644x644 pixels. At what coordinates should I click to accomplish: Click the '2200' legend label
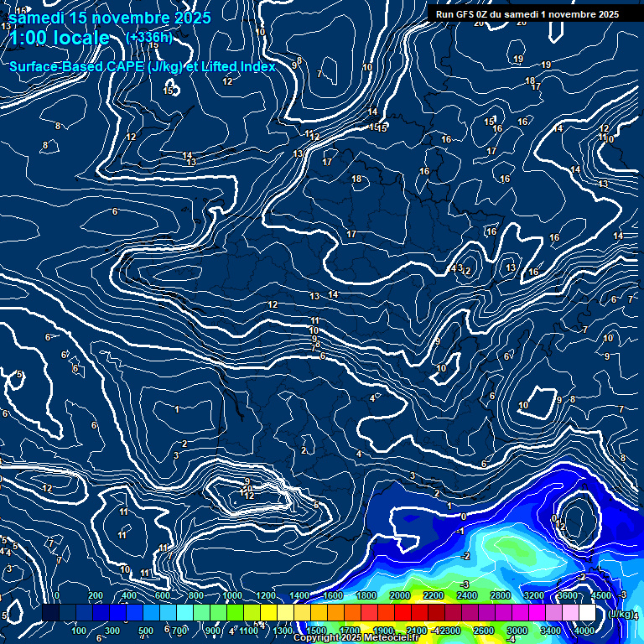(434, 595)
